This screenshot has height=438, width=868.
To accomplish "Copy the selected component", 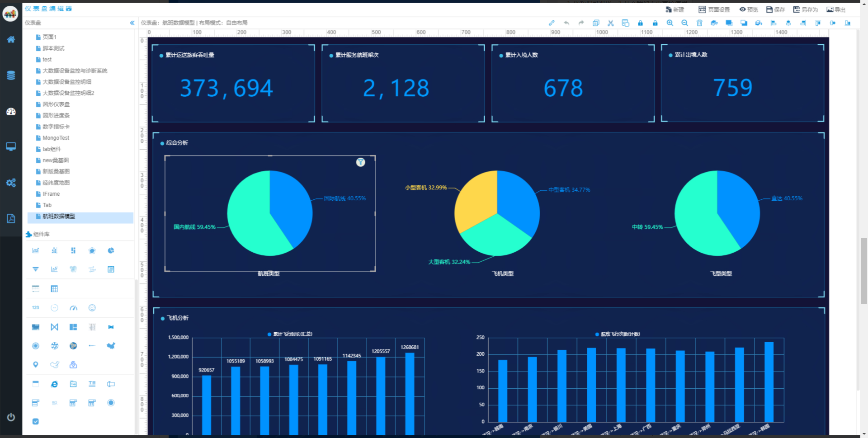I will tap(596, 23).
